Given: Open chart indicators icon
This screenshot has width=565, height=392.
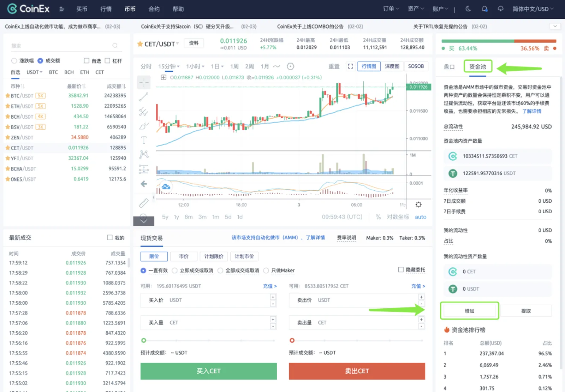Looking at the screenshot, I should 276,66.
